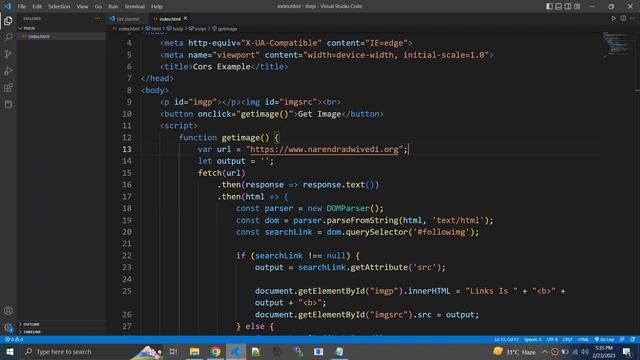Open the Help menu
640x360 pixels.
click(157, 7)
